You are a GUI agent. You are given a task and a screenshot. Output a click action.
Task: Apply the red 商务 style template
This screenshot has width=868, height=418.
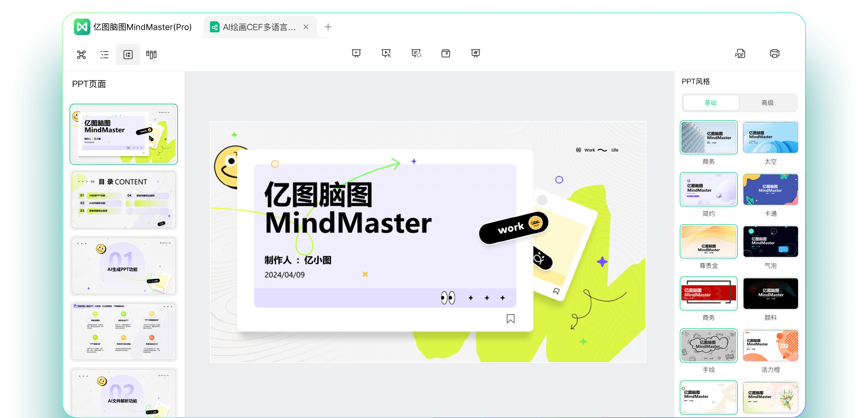[709, 293]
